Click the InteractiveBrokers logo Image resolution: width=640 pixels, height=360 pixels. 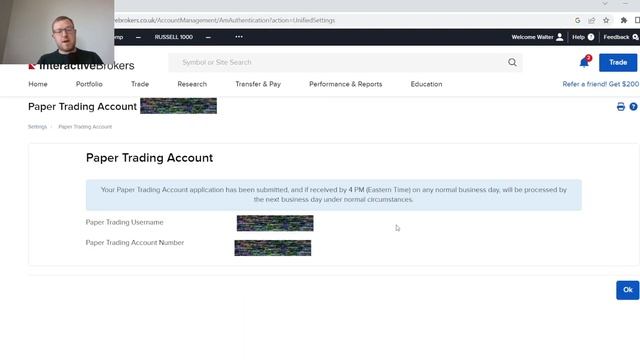pyautogui.click(x=81, y=66)
